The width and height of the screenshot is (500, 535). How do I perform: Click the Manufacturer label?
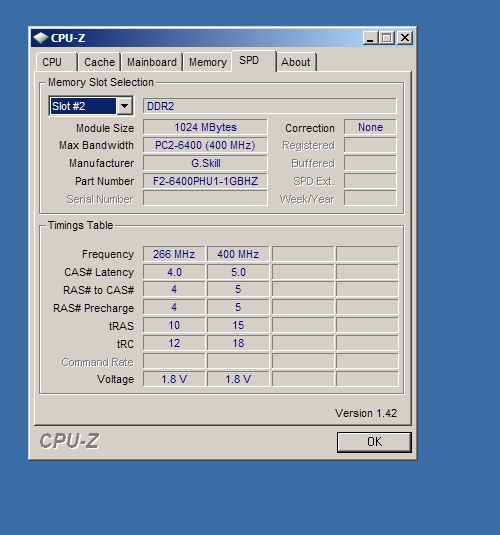click(x=101, y=163)
